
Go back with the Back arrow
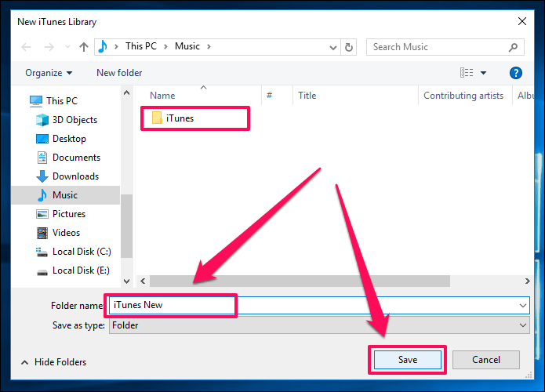[27, 47]
